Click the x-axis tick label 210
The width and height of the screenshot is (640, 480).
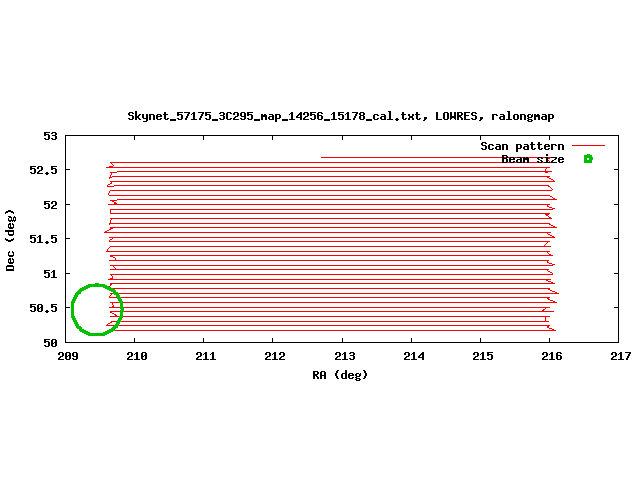tap(137, 356)
